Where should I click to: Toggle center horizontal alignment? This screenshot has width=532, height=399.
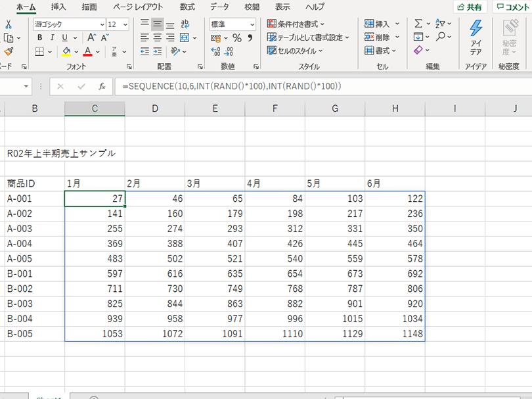(x=158, y=38)
